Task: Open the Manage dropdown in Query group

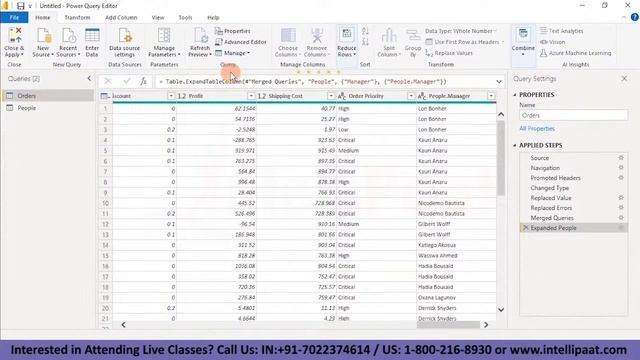Action: [233, 53]
